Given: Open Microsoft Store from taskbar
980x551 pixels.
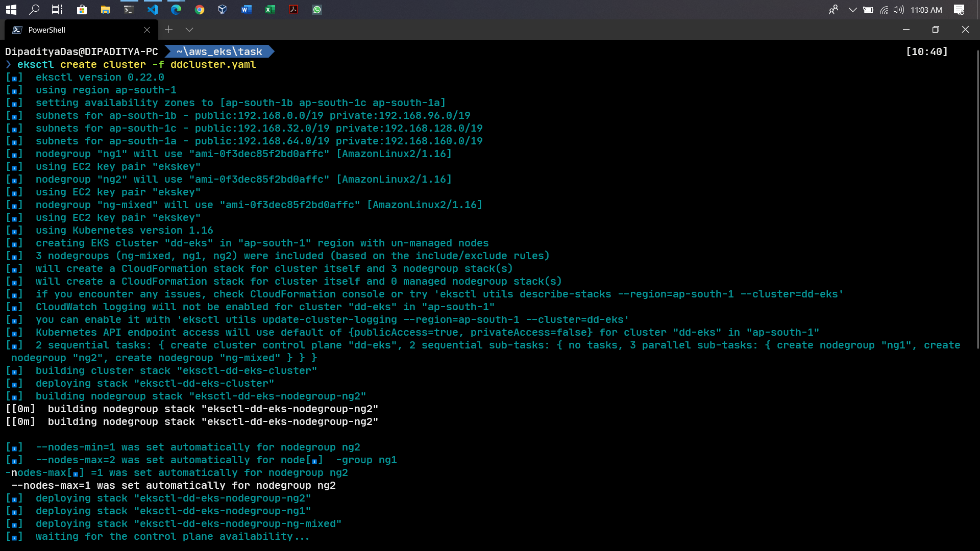Looking at the screenshot, I should [82, 10].
